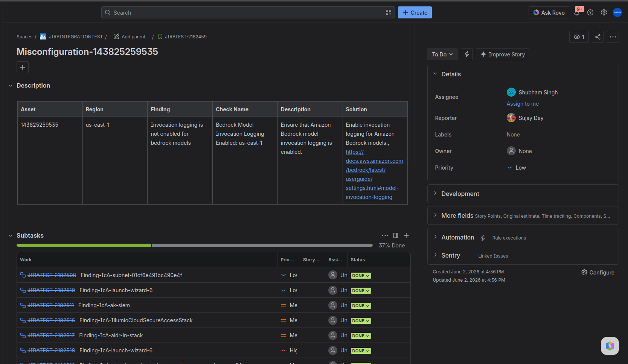Viewport: 628px width, 364px height.
Task: Click the high priority icon for JIRATEST-2182518
Action: (x=284, y=350)
